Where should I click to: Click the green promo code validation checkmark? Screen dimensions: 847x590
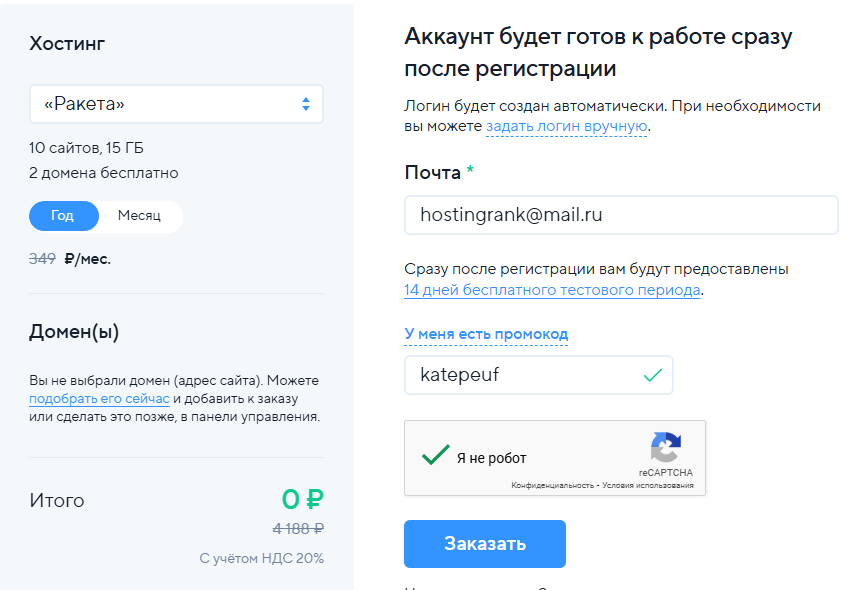click(653, 375)
